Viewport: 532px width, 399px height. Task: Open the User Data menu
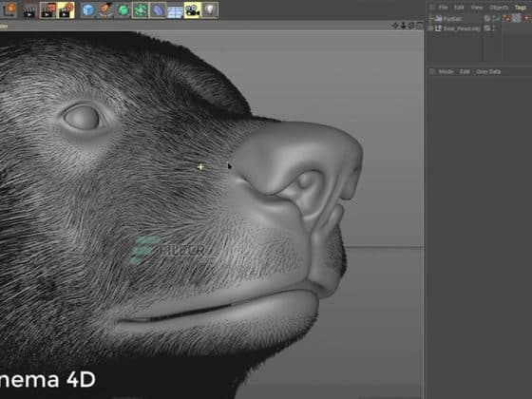coord(488,71)
